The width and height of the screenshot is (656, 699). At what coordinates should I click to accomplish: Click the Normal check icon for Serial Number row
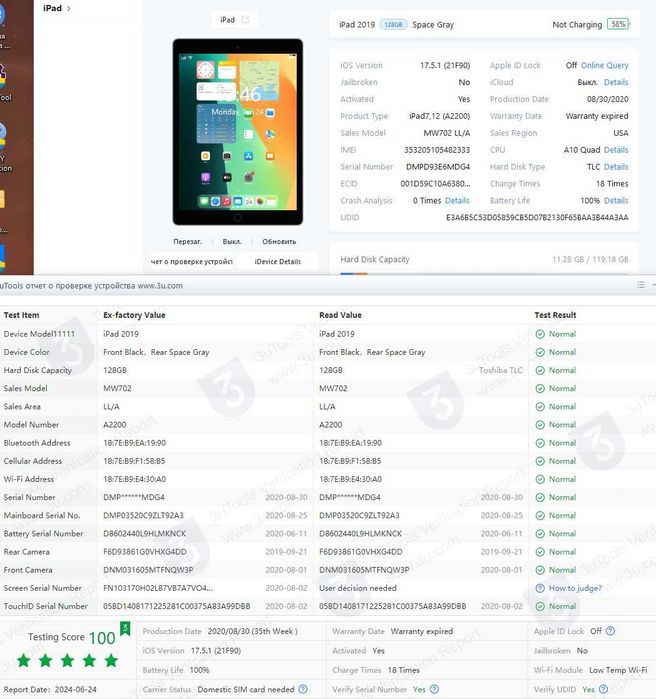pos(540,498)
